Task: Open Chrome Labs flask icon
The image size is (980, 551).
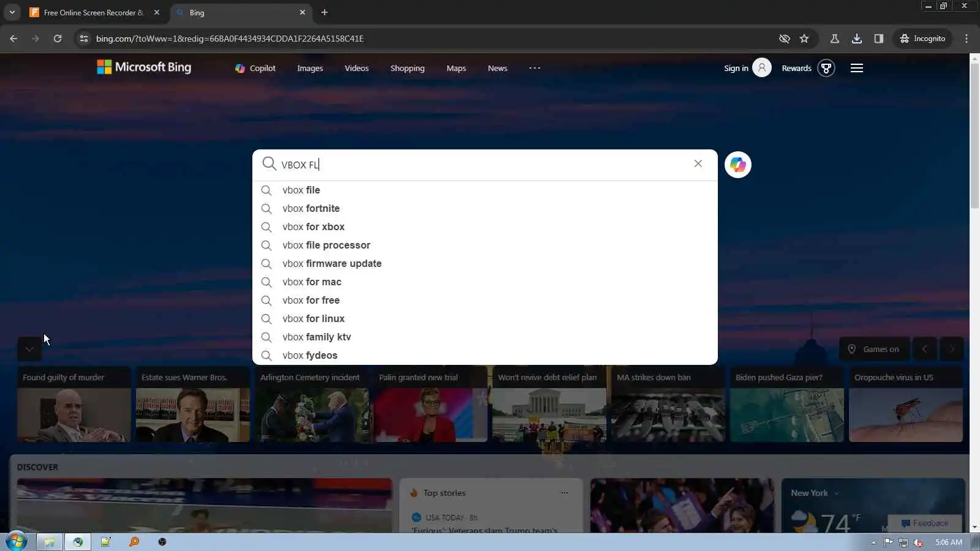Action: point(834,39)
